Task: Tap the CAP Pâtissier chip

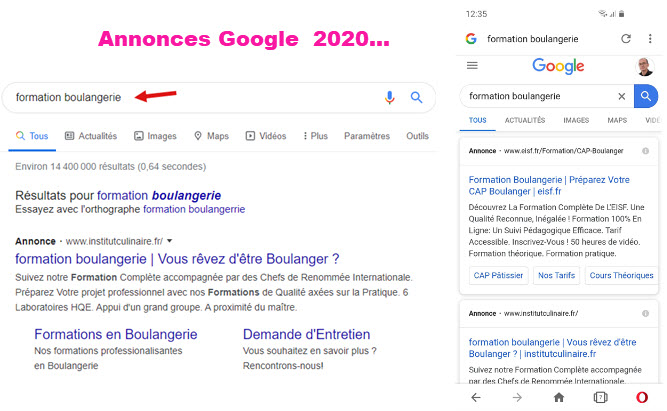Action: click(499, 276)
